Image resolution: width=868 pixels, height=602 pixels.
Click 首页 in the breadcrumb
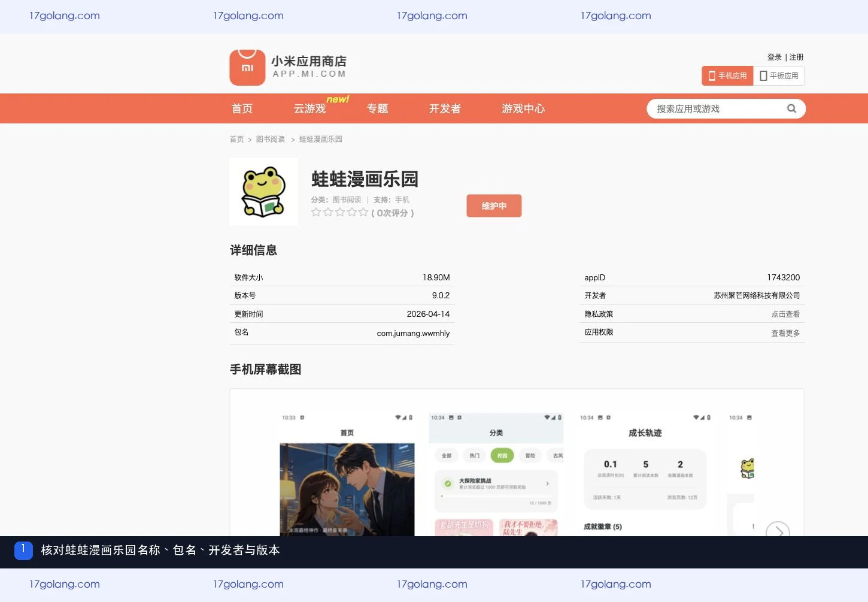click(x=236, y=139)
